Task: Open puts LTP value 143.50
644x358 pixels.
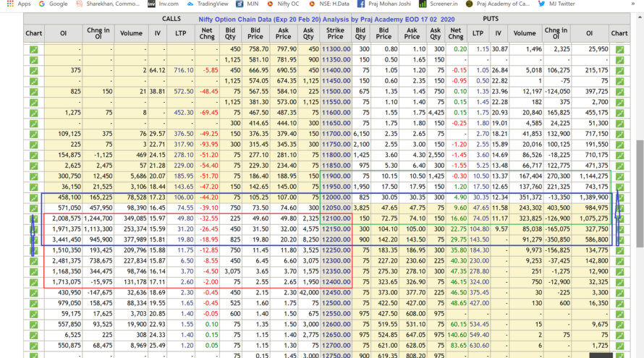Action: click(479, 239)
